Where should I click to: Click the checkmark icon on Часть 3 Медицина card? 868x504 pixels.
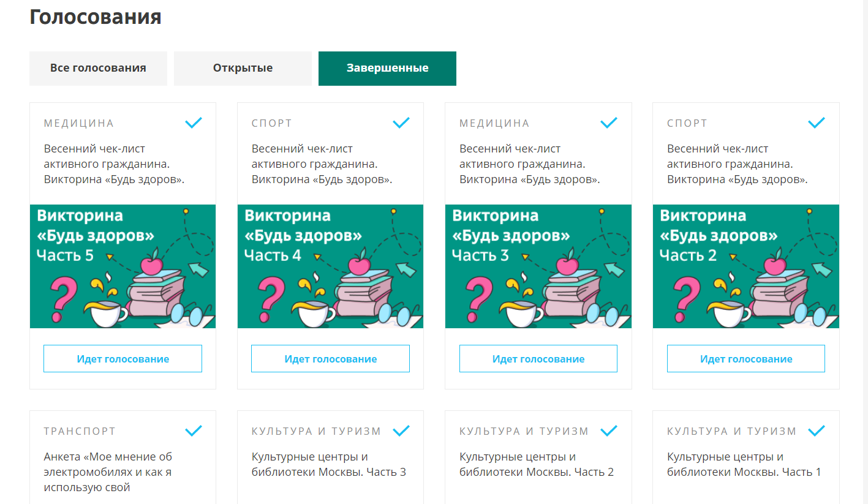609,123
